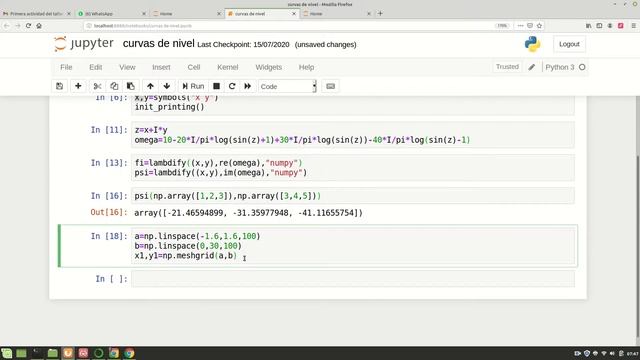
Task: Click in the In [18] linspace cell
Action: (x=353, y=246)
